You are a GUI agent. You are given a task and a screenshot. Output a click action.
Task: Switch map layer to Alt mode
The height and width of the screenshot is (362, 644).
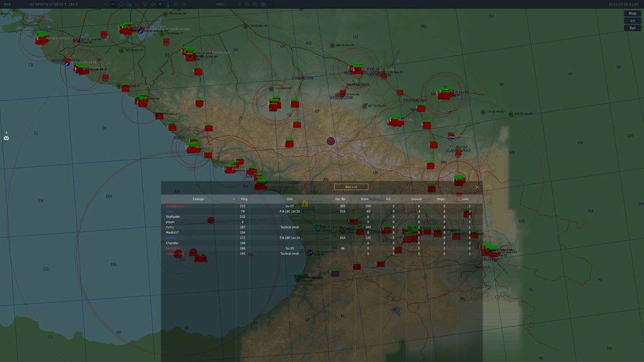coord(632,21)
